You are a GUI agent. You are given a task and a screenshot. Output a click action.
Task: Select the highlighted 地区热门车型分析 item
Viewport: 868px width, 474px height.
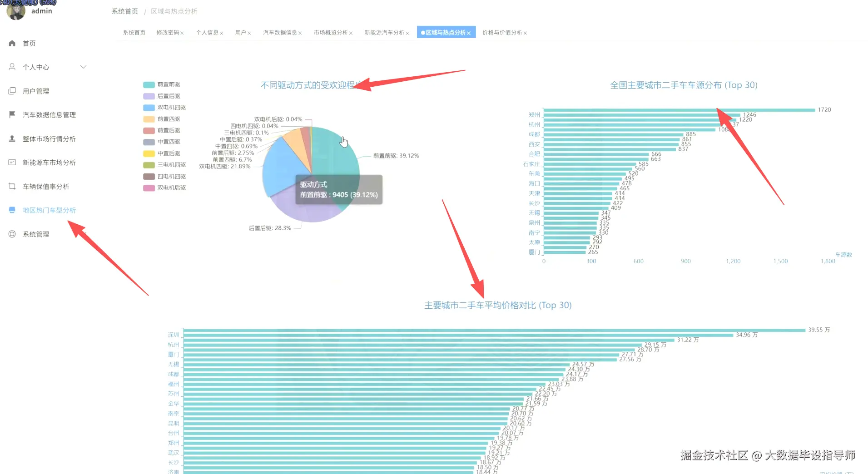click(x=48, y=210)
